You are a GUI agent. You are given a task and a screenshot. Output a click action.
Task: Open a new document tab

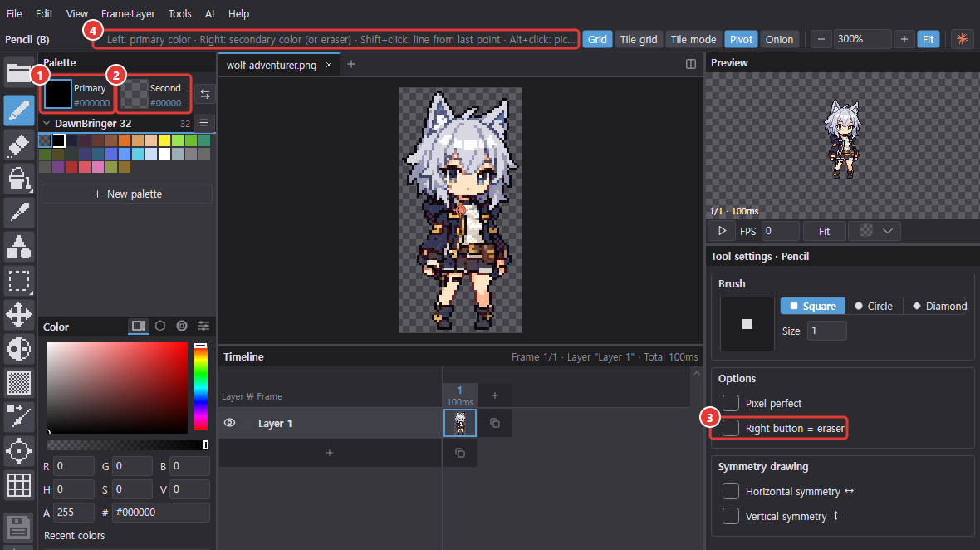(351, 64)
